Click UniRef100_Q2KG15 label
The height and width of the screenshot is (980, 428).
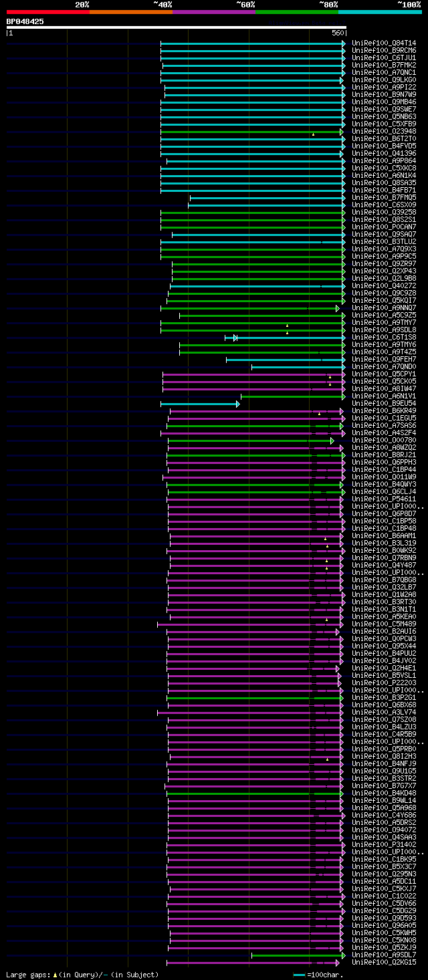click(x=384, y=962)
